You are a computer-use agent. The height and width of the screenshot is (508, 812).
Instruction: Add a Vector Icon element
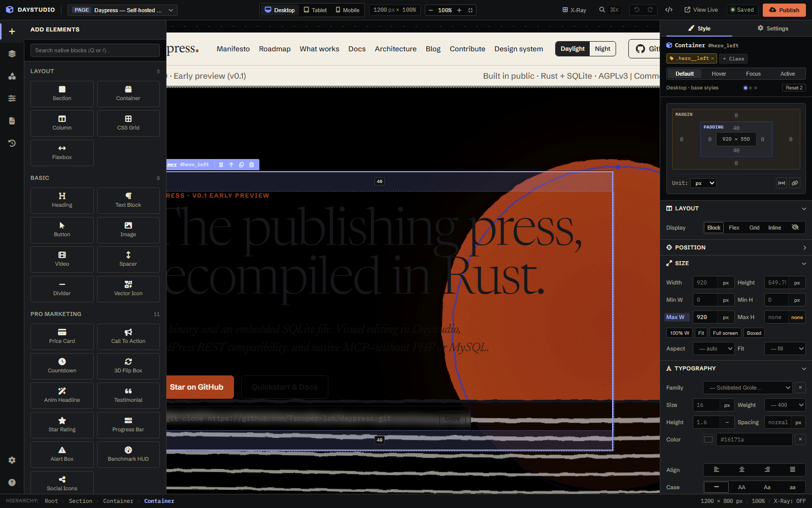click(128, 289)
